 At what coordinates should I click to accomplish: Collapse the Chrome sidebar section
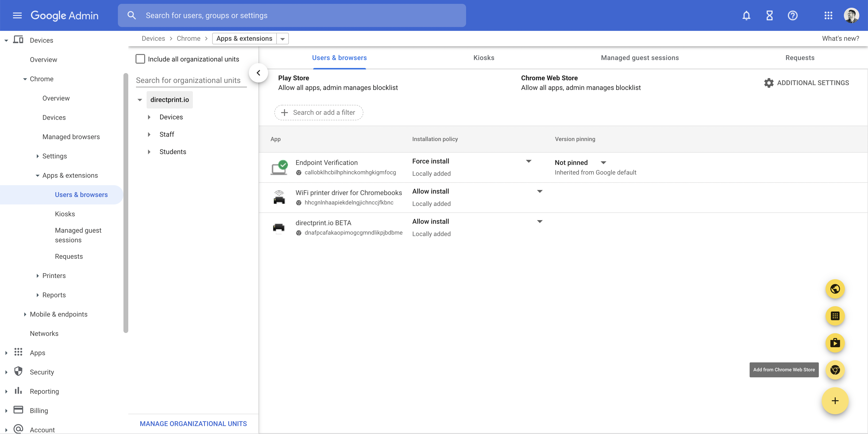pyautogui.click(x=25, y=79)
